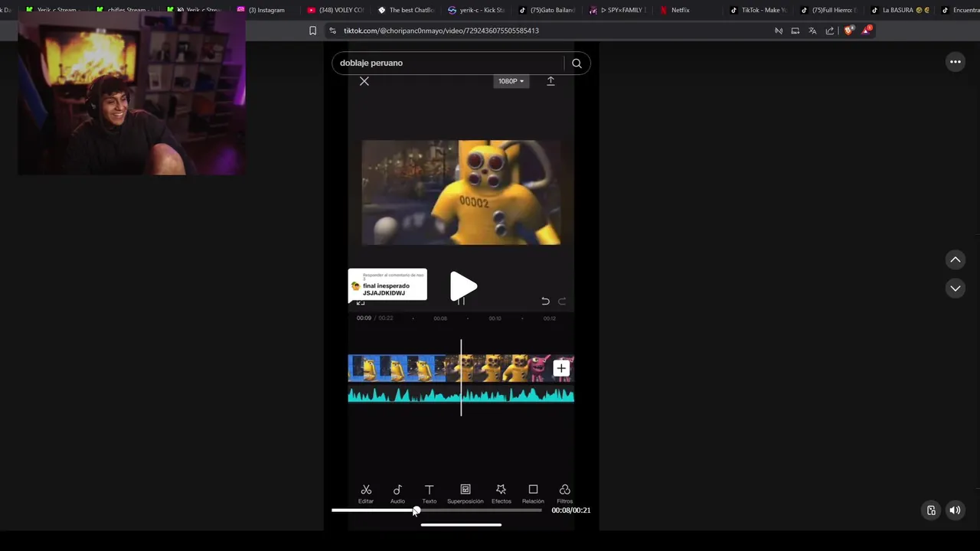
Task: Click the TikTok search magnifier icon
Action: 577,64
